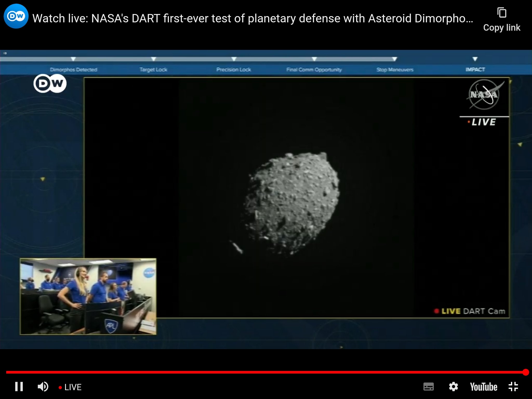Jump to LIVE indicator
This screenshot has height=399, width=532.
[70, 387]
